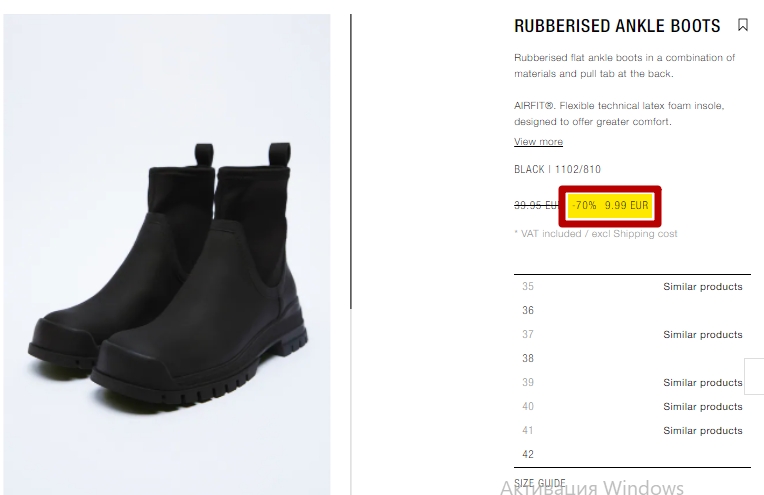
Task: Open Similar products for size 37
Action: coord(703,335)
